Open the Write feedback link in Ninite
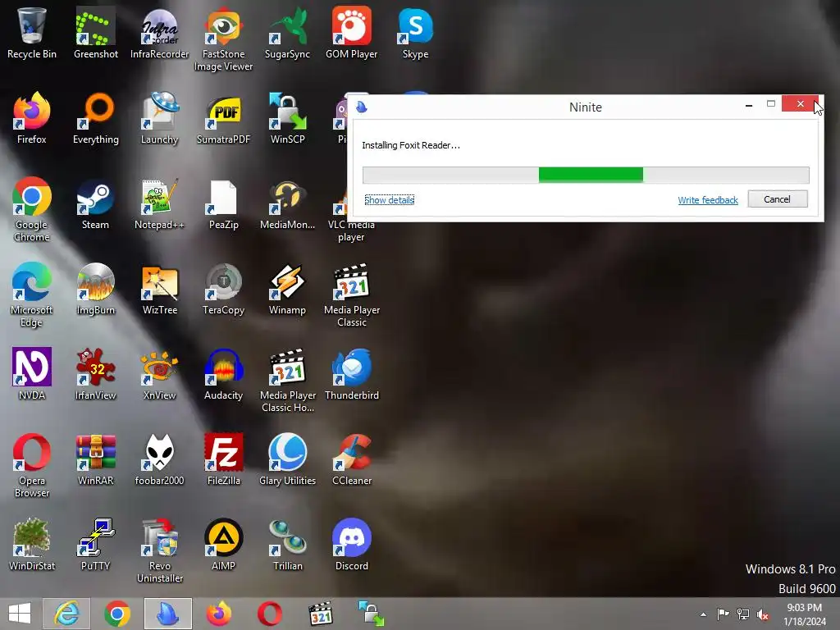 pyautogui.click(x=708, y=200)
